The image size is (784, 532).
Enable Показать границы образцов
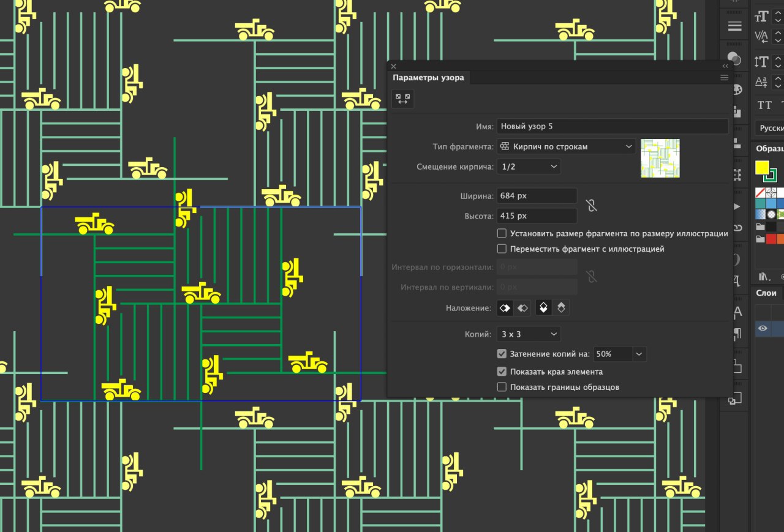(x=502, y=387)
